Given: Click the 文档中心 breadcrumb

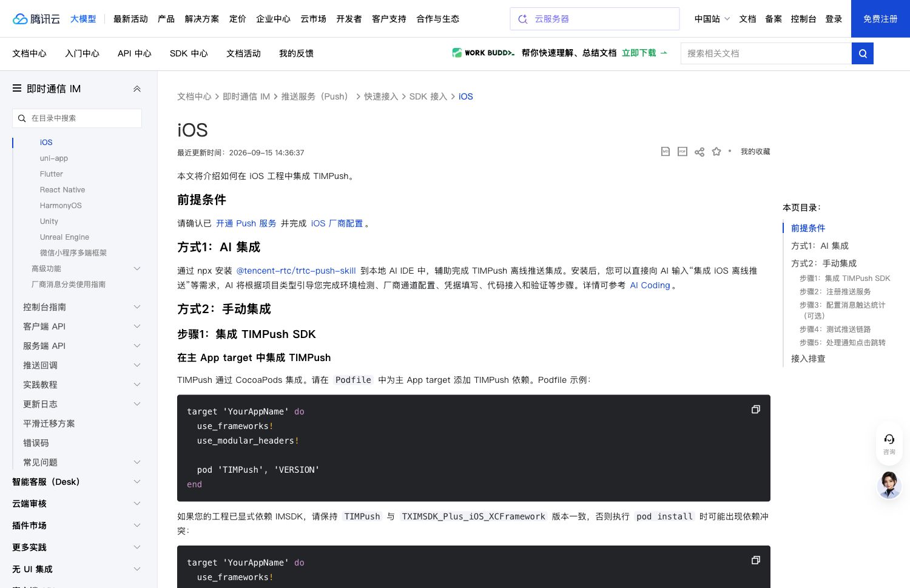Looking at the screenshot, I should coord(194,96).
